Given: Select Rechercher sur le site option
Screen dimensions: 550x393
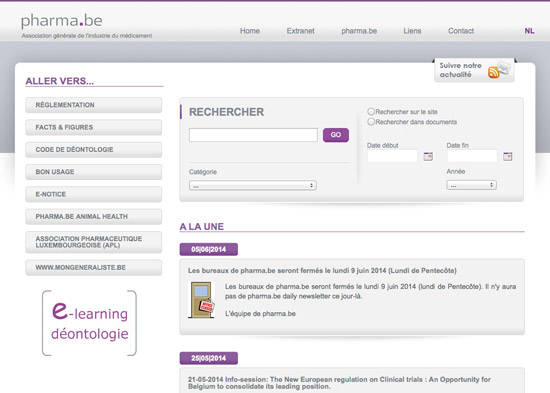Looking at the screenshot, I should (x=371, y=112).
